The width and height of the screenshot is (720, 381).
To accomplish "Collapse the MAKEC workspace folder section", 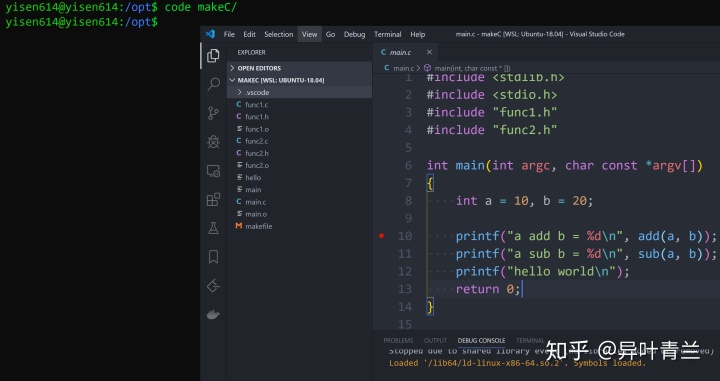I will 300,80.
